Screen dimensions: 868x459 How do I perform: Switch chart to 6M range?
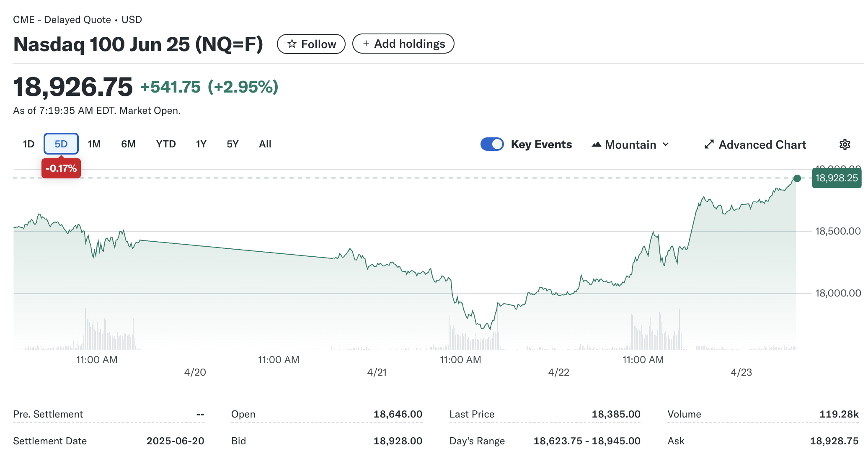pos(128,144)
